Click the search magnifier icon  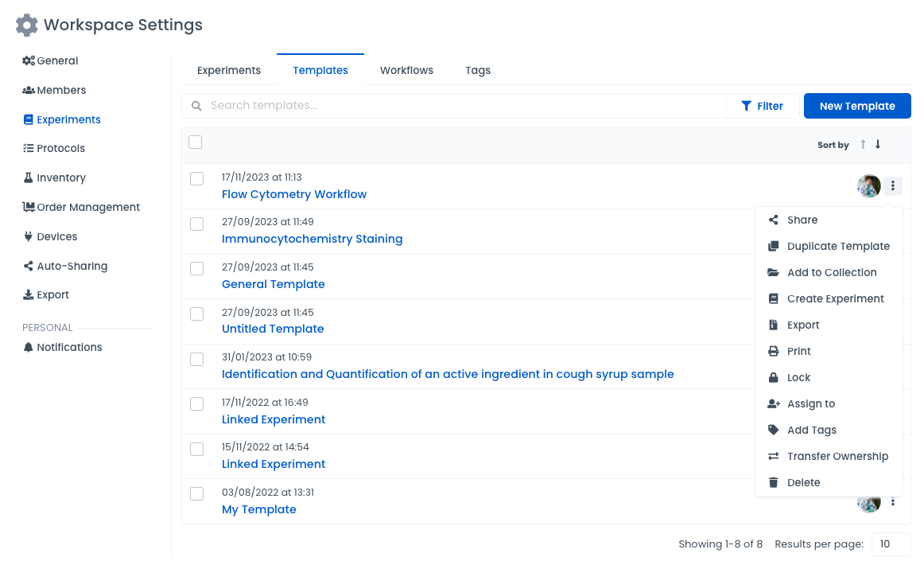tap(197, 106)
